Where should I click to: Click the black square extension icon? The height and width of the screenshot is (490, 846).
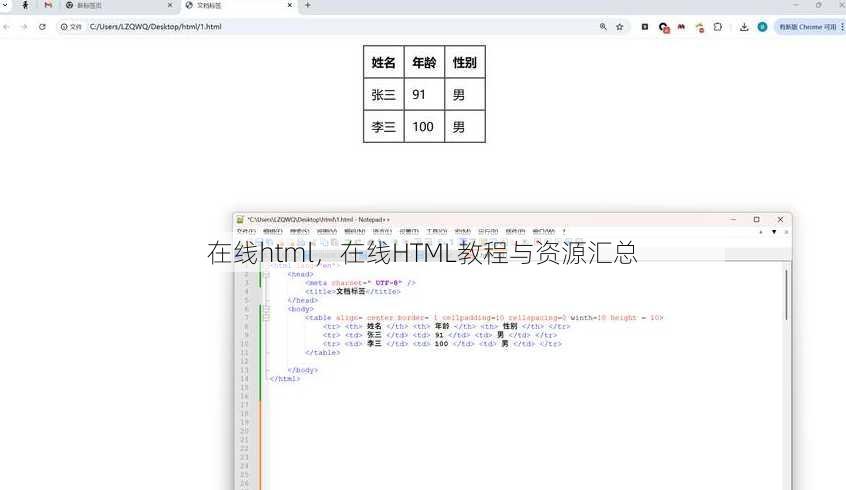pyautogui.click(x=645, y=26)
